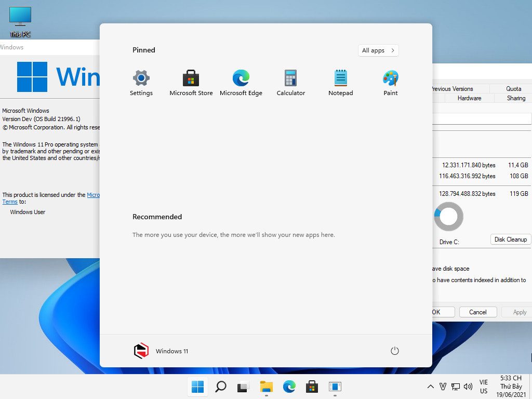Screen dimensions: 532x399
Task: Launch Paint from pinned apps
Action: (x=391, y=83)
